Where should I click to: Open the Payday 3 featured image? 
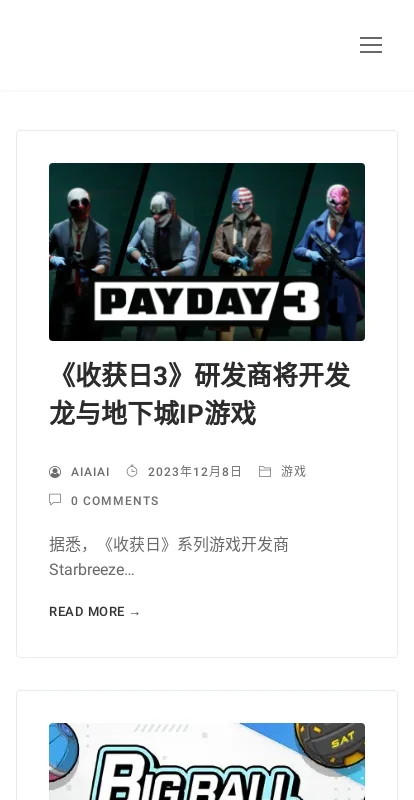[207, 252]
